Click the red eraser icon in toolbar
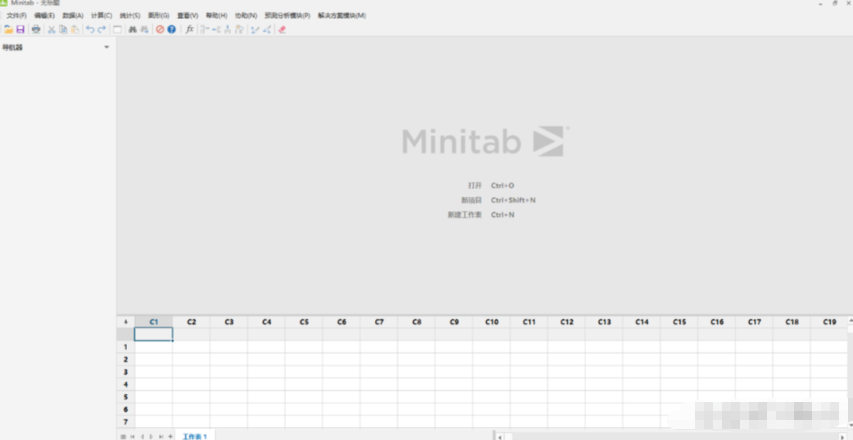Viewport: 853px width, 440px height. [x=282, y=29]
